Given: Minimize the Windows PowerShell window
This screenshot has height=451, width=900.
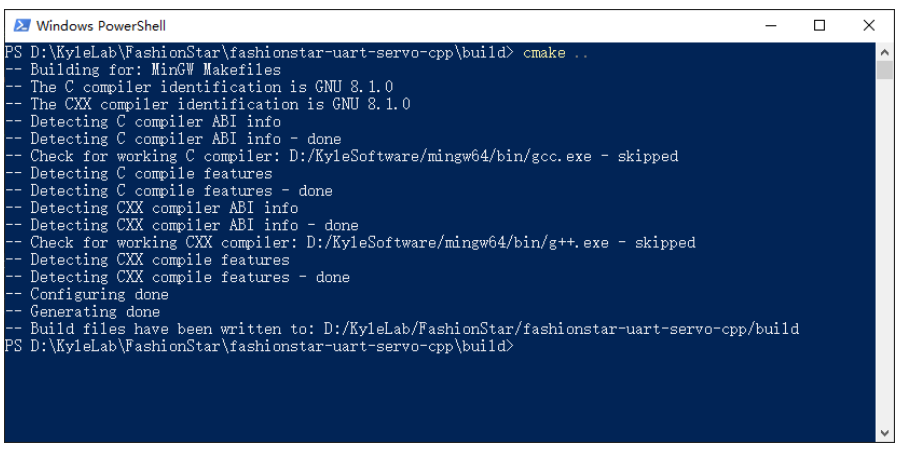Looking at the screenshot, I should (772, 25).
